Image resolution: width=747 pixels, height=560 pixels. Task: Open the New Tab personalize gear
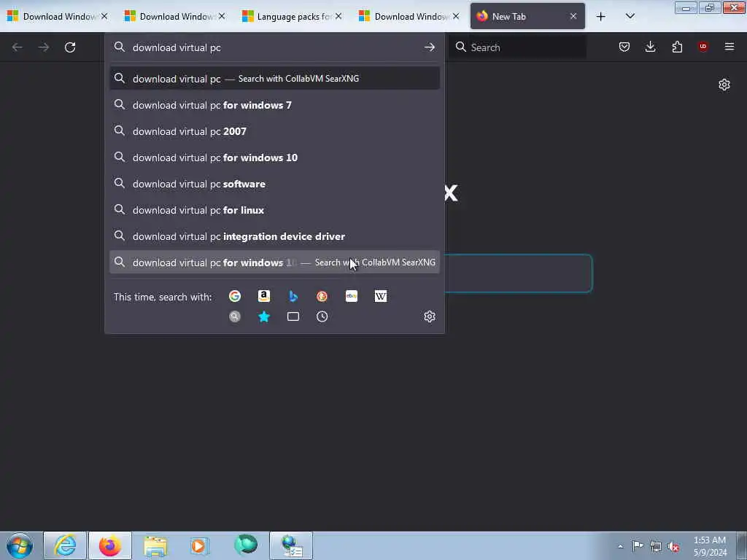pos(724,85)
